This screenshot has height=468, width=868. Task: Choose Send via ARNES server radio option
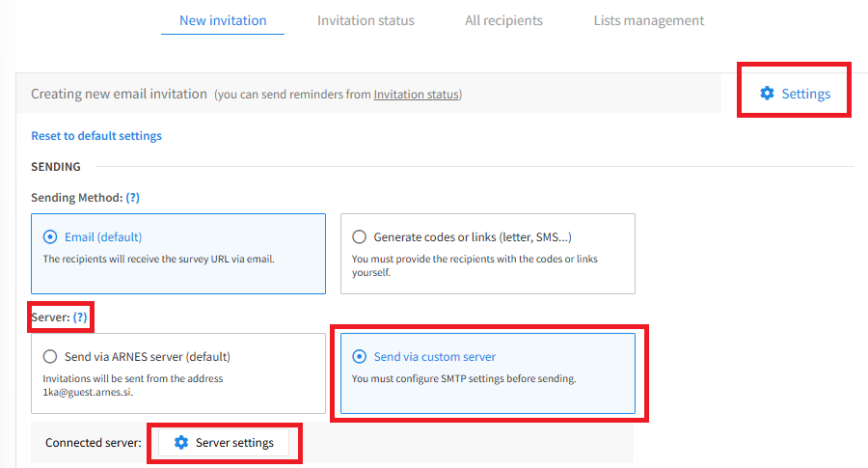(x=50, y=357)
